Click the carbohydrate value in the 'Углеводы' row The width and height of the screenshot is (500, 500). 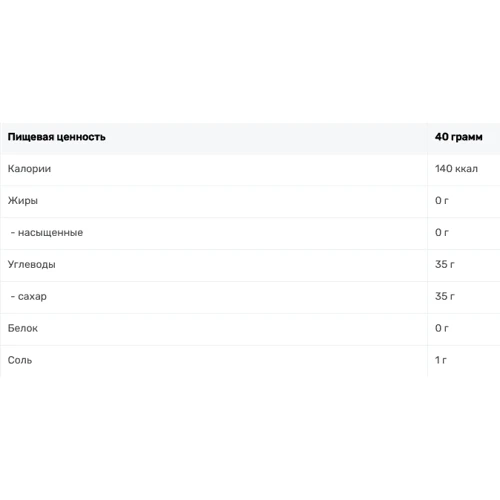pyautogui.click(x=444, y=264)
